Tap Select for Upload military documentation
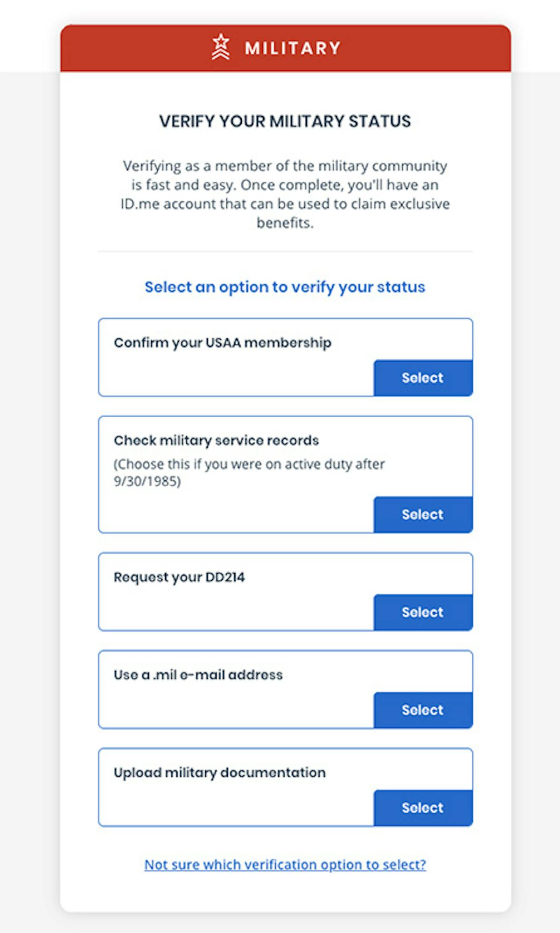Screen dimensions: 560x933 tap(423, 807)
